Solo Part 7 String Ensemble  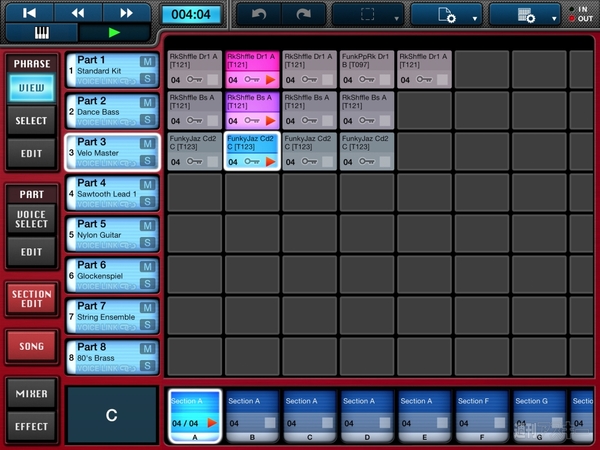pyautogui.click(x=147, y=325)
